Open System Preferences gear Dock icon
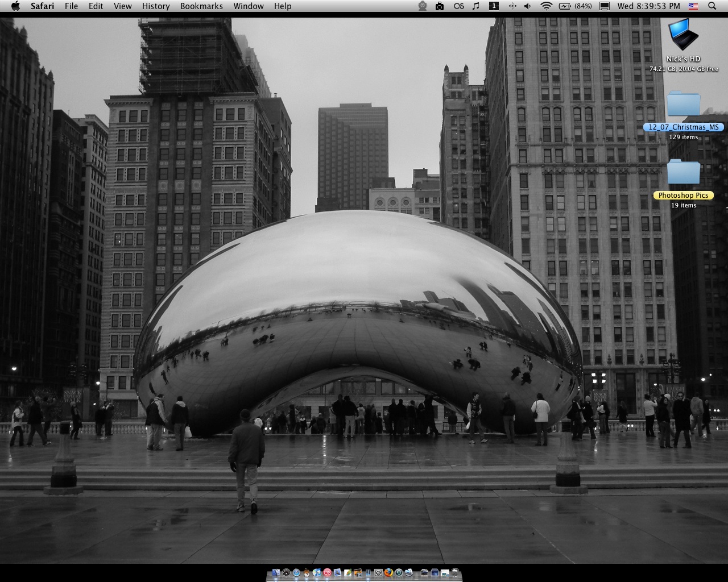The image size is (728, 582). tap(378, 572)
